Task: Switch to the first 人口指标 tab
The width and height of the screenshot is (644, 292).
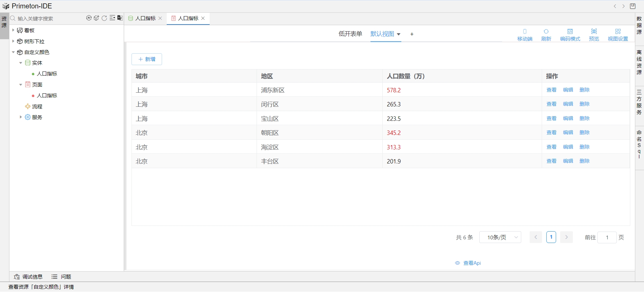Action: pos(145,18)
